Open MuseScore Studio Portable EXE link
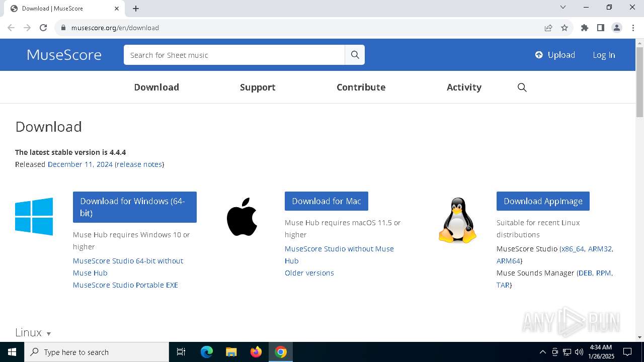The image size is (644, 362). click(x=125, y=285)
